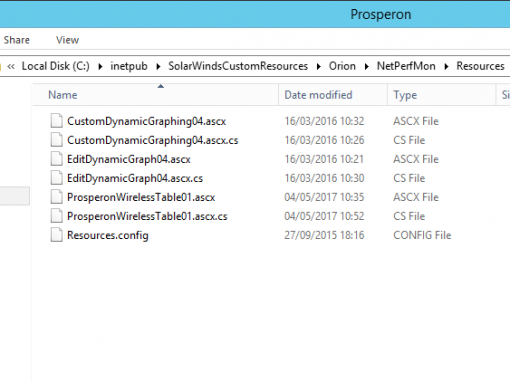Select file ProsperonWirelessTable01.ascx
The height and width of the screenshot is (382, 510).
[x=141, y=197]
